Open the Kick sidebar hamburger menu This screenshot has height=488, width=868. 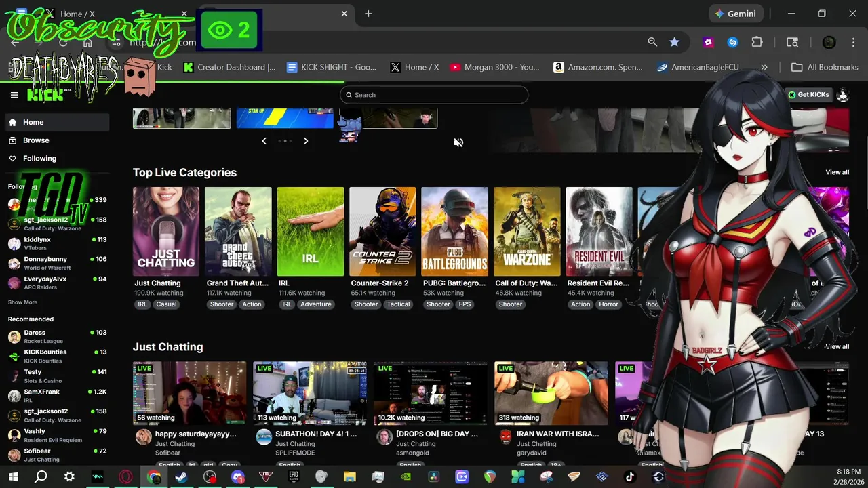pos(14,95)
